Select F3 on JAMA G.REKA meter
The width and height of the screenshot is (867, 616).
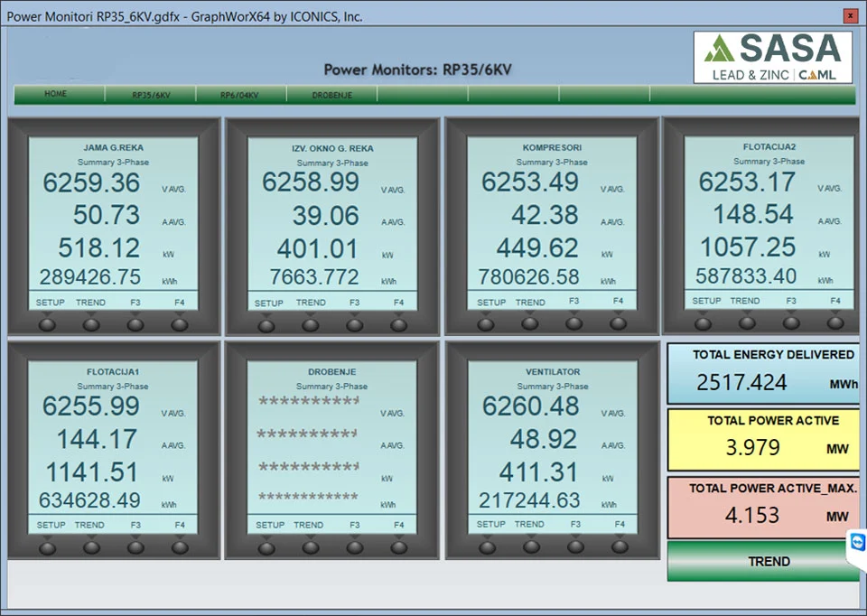(x=135, y=303)
